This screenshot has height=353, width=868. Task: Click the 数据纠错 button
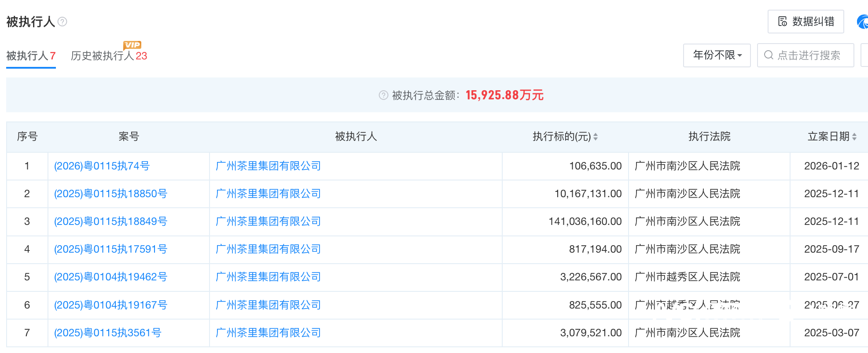click(x=806, y=22)
